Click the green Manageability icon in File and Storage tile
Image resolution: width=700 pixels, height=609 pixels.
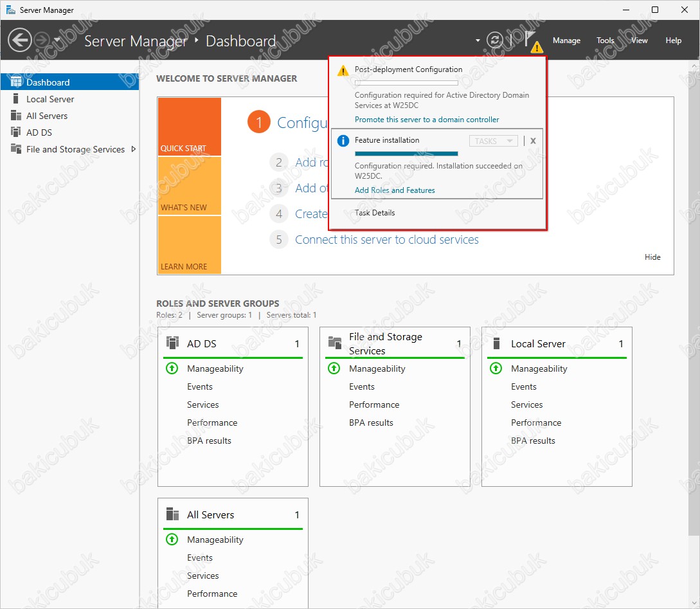334,368
